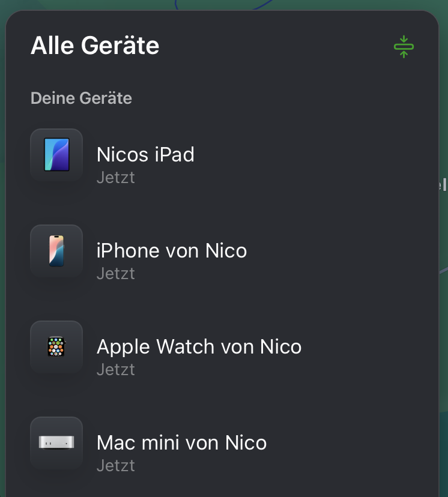The image size is (448, 497).
Task: Click the Alle Geräte heading
Action: 95,46
